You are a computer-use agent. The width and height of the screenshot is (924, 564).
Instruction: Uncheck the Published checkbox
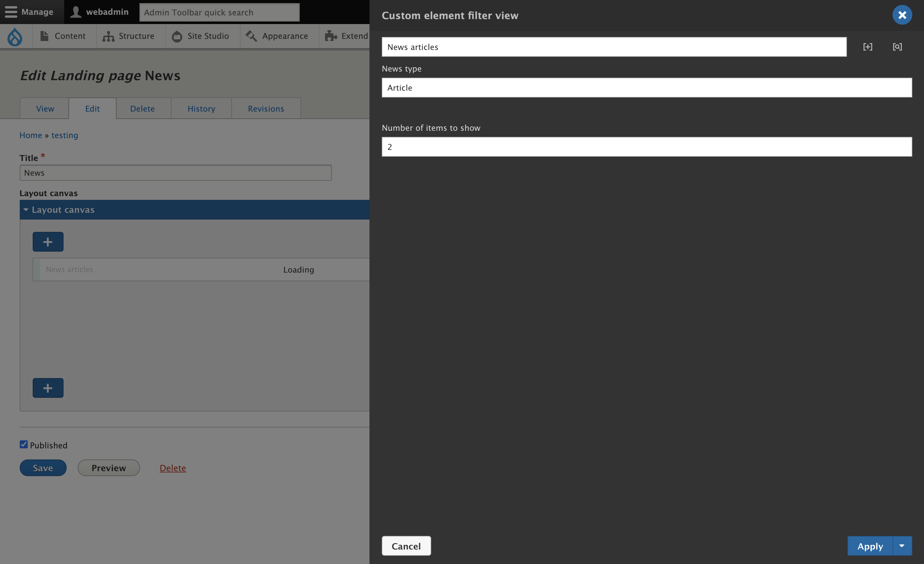24,444
